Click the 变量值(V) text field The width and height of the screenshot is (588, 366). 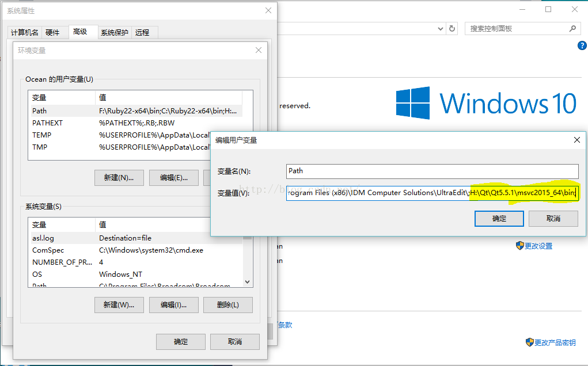(x=432, y=193)
